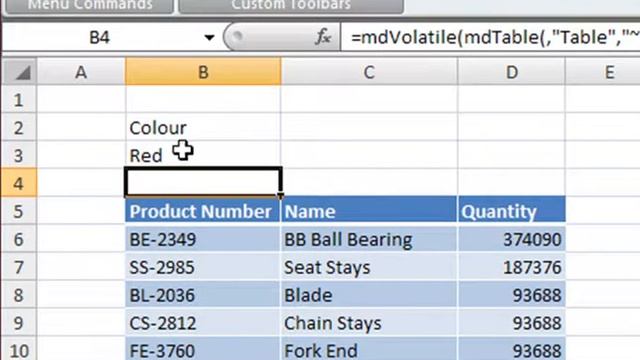The image size is (640, 360).
Task: Click cell 'BB Ball Bearing'
Action: tap(369, 239)
